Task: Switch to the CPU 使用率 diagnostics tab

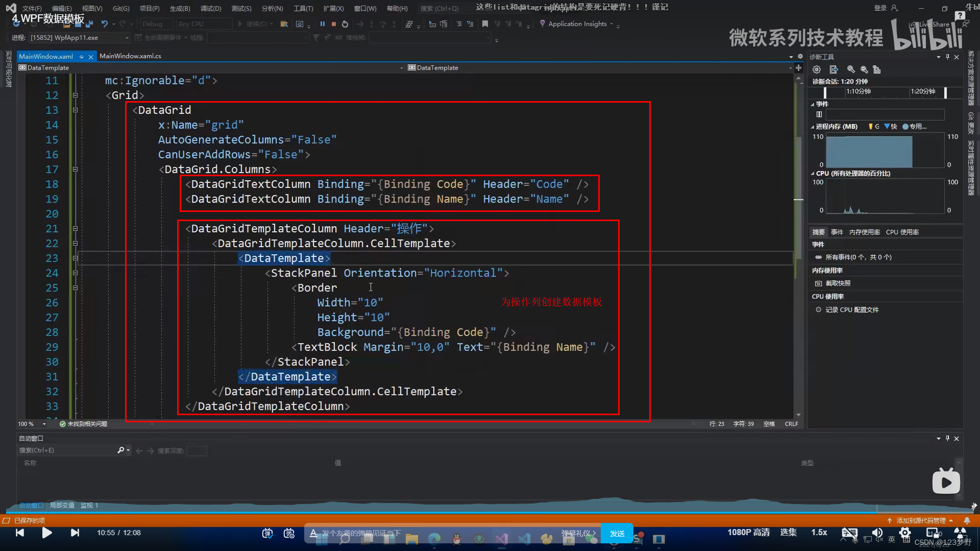Action: [902, 232]
